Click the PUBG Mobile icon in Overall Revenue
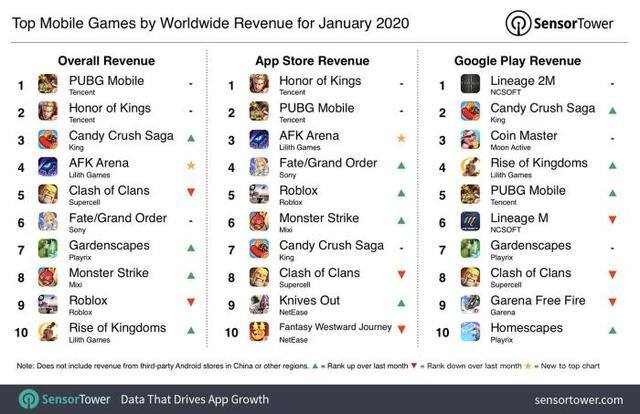The image size is (640, 414). click(x=48, y=84)
